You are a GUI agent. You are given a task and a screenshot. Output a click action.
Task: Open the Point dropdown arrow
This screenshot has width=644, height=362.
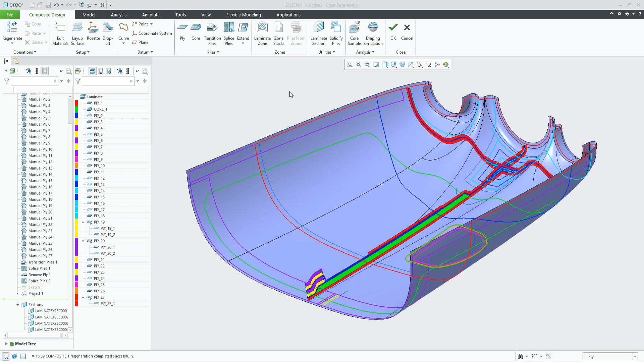[x=151, y=24]
